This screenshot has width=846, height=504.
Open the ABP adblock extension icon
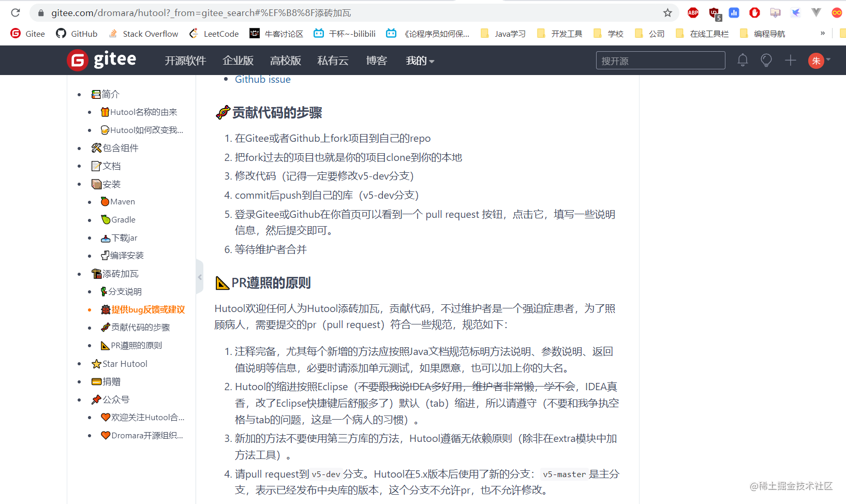pyautogui.click(x=693, y=12)
